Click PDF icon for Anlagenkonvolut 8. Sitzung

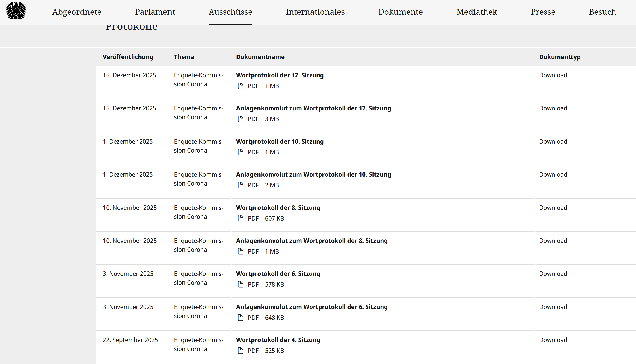pyautogui.click(x=240, y=252)
